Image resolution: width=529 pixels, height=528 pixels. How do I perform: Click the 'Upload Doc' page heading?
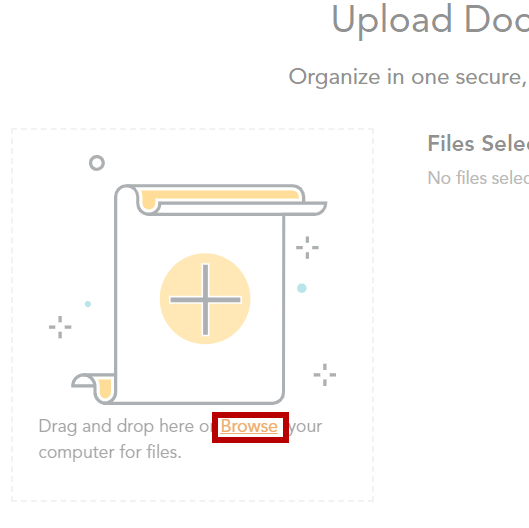430,21
